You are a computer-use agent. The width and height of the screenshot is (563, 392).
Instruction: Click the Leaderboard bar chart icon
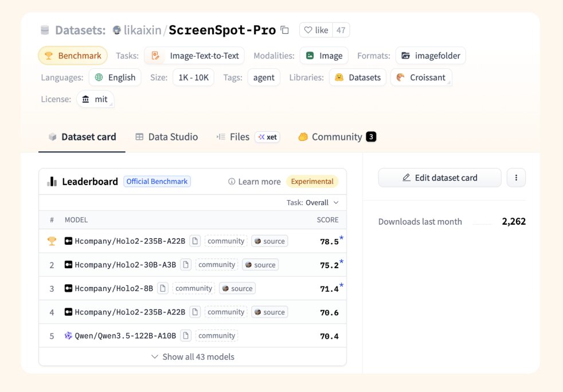click(x=52, y=182)
